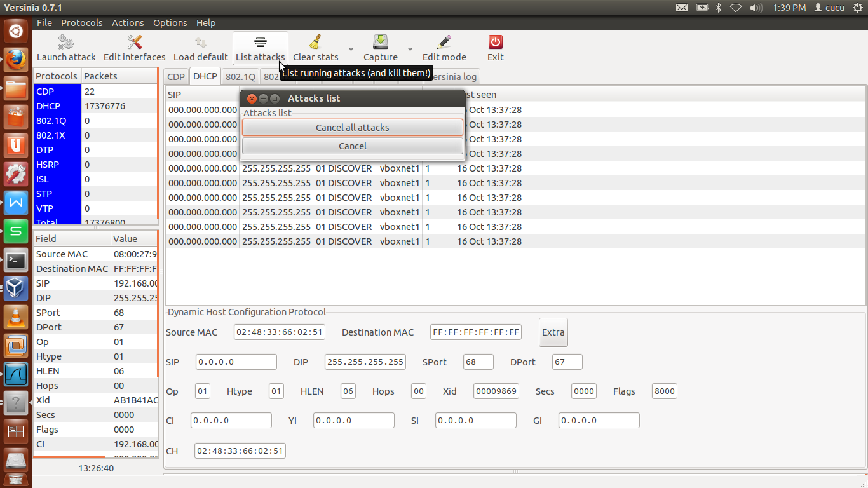The width and height of the screenshot is (868, 488).
Task: Click the Extra button
Action: 553,332
